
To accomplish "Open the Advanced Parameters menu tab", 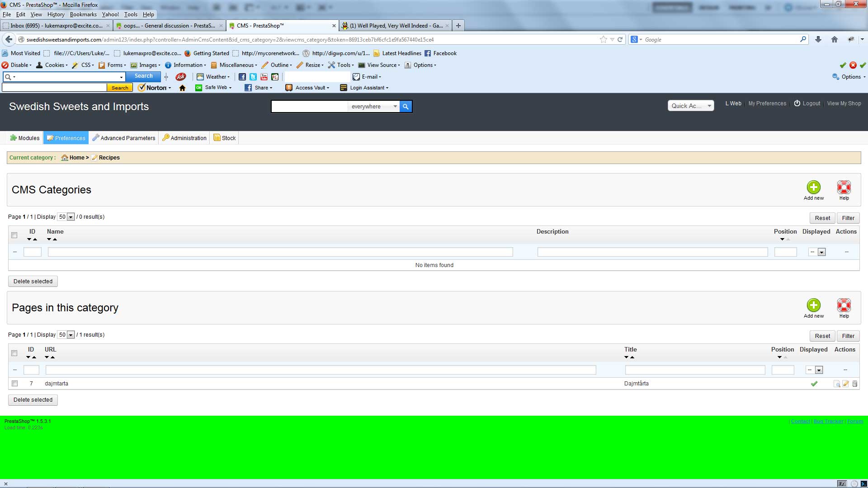I will [x=123, y=138].
